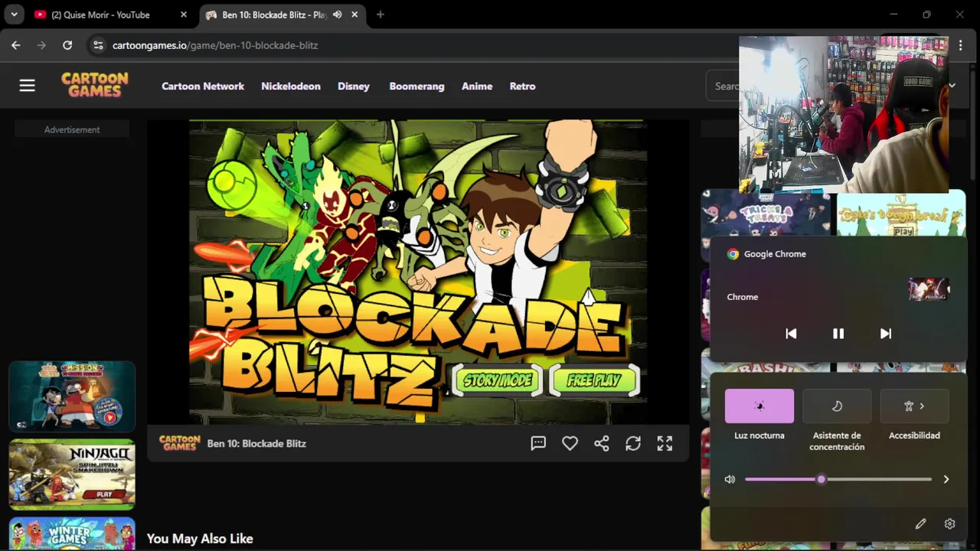
Task: Open the tab search dropdown arrow
Action: coord(14,15)
